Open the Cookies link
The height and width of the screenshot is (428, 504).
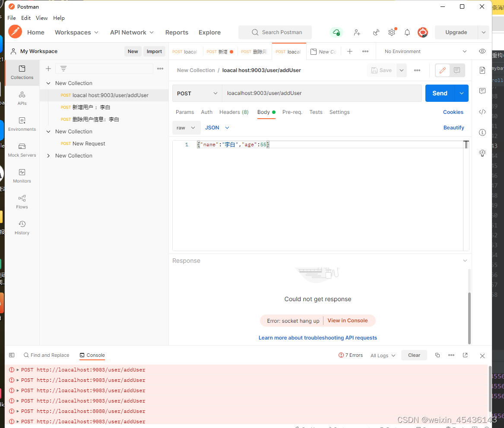click(x=453, y=112)
